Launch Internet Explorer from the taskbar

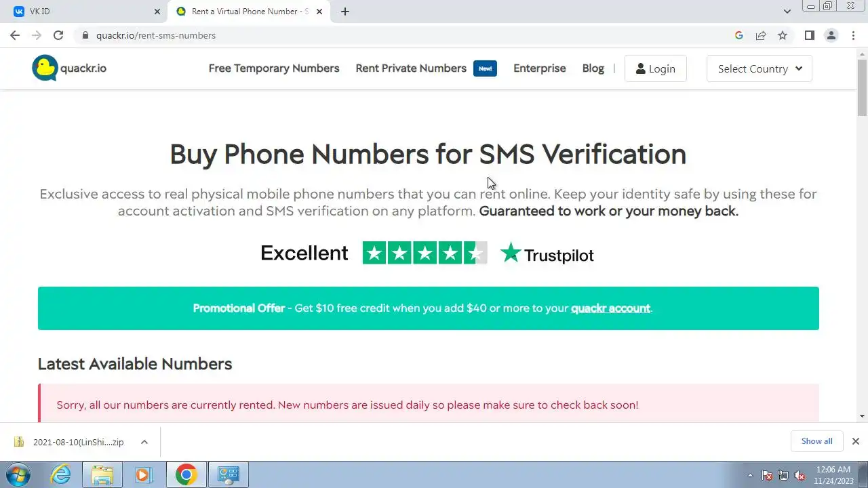(61, 474)
